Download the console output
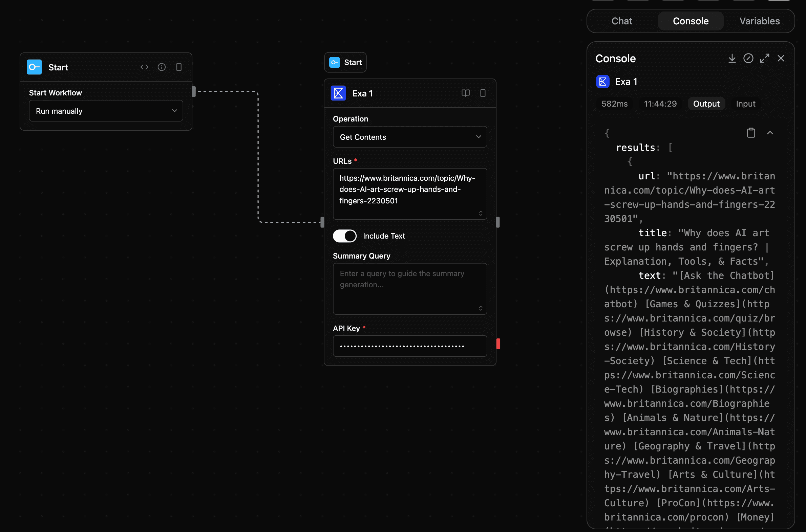Viewport: 806px width, 532px height. coord(732,58)
